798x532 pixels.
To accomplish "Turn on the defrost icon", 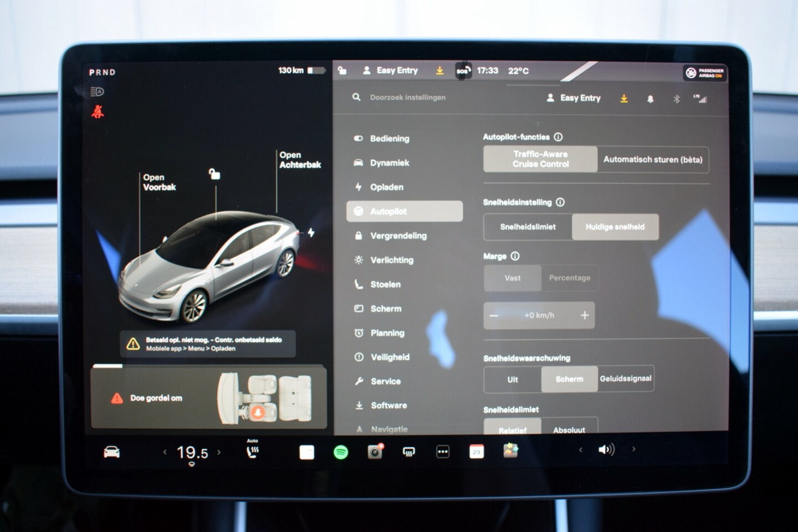I will click(409, 452).
